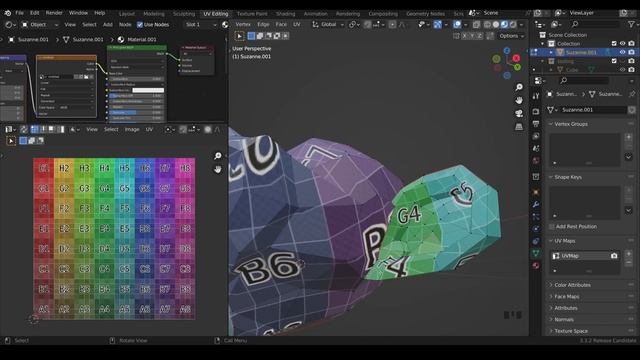Open the Image menu in the UV editor
The width and height of the screenshot is (640, 360).
pyautogui.click(x=132, y=129)
